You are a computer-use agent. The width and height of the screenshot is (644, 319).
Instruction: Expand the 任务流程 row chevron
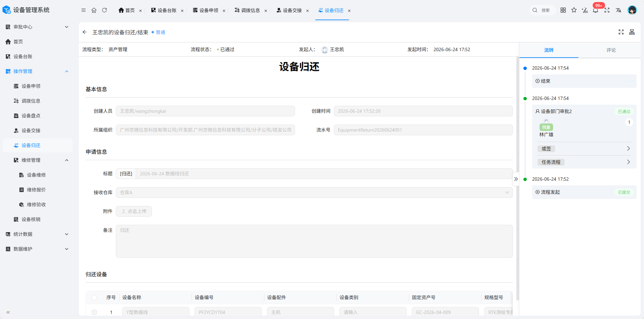click(x=628, y=162)
